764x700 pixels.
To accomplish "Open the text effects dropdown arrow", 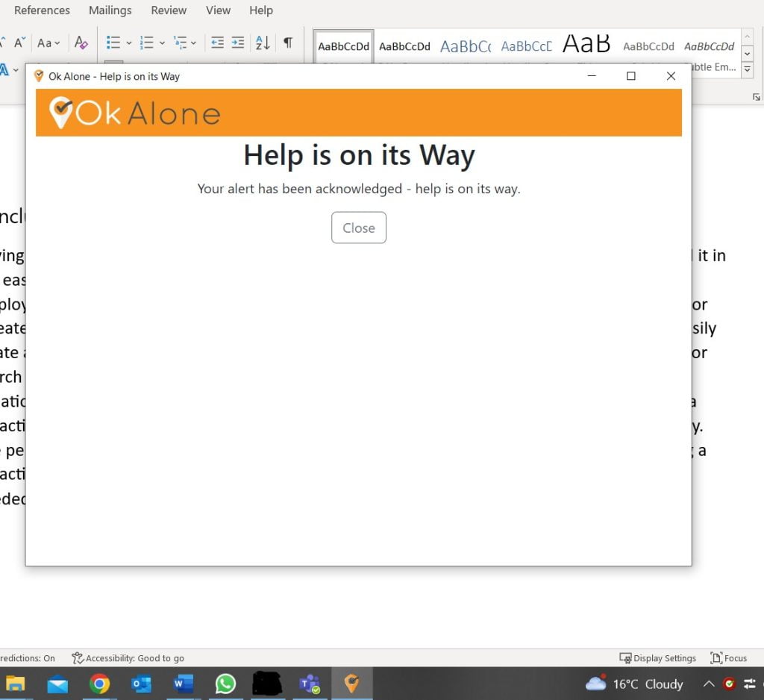I will tap(16, 70).
